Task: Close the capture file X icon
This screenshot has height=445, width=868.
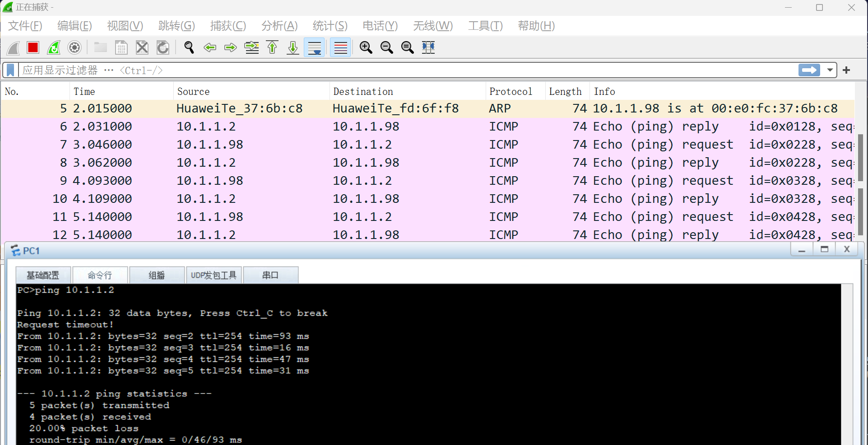Action: click(x=142, y=47)
